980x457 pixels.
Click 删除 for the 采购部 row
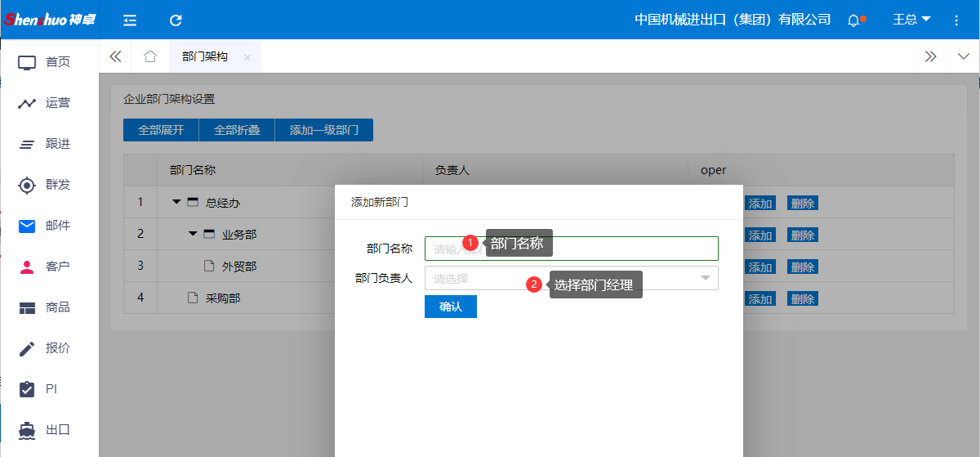pyautogui.click(x=802, y=298)
